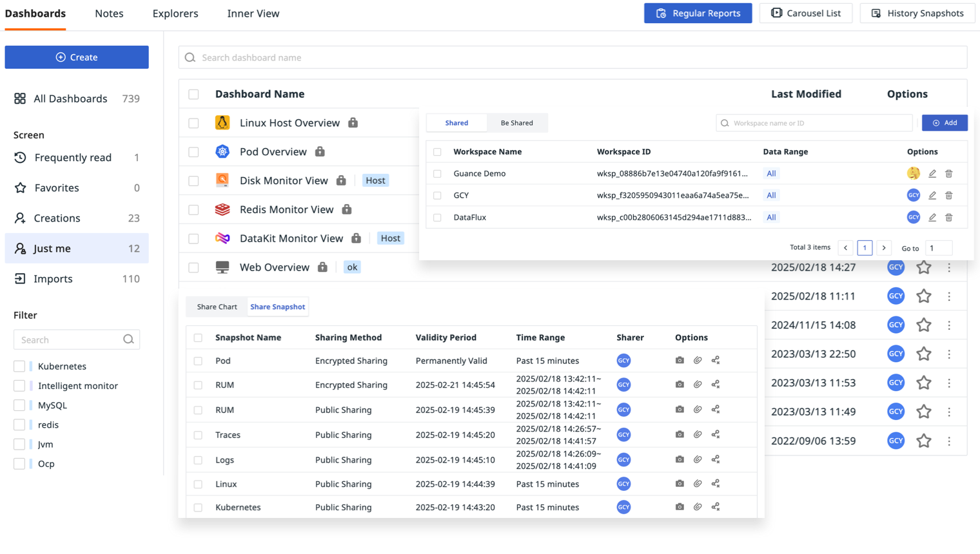Image resolution: width=980 pixels, height=554 pixels.
Task: Click link icon for Logs snapshot
Action: click(698, 459)
